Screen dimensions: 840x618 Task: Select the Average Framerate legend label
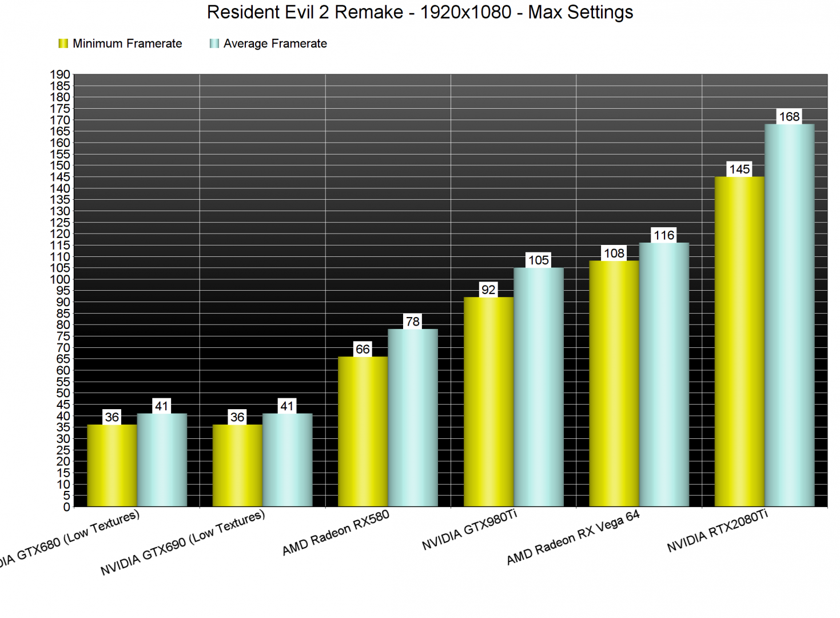coord(275,43)
